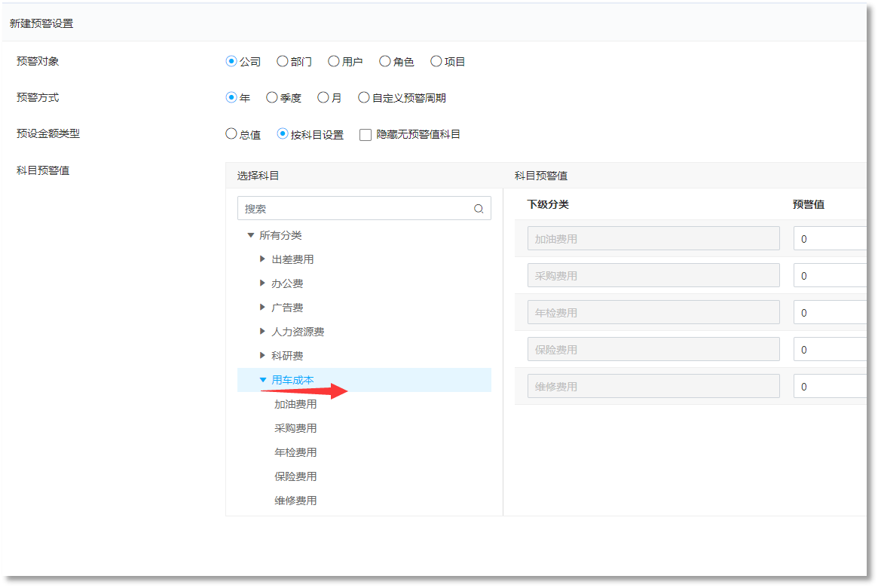This screenshot has width=878, height=588.
Task: Choose 季度 as the warning period
Action: (272, 98)
